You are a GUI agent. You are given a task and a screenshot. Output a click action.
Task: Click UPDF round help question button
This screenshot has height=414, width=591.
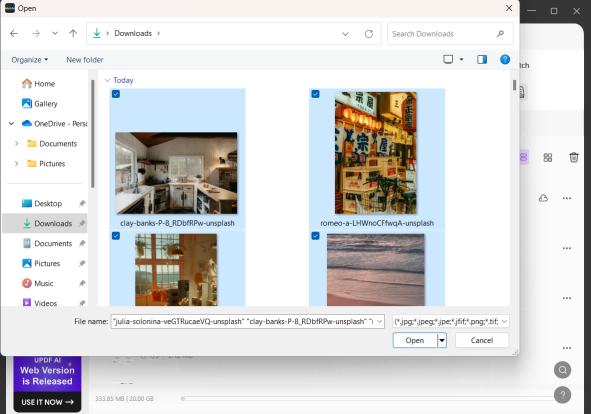tap(562, 395)
